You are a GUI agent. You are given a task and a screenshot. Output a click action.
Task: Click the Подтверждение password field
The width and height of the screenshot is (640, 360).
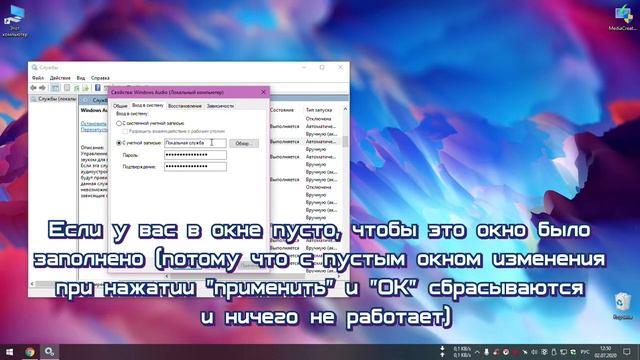tap(195, 167)
